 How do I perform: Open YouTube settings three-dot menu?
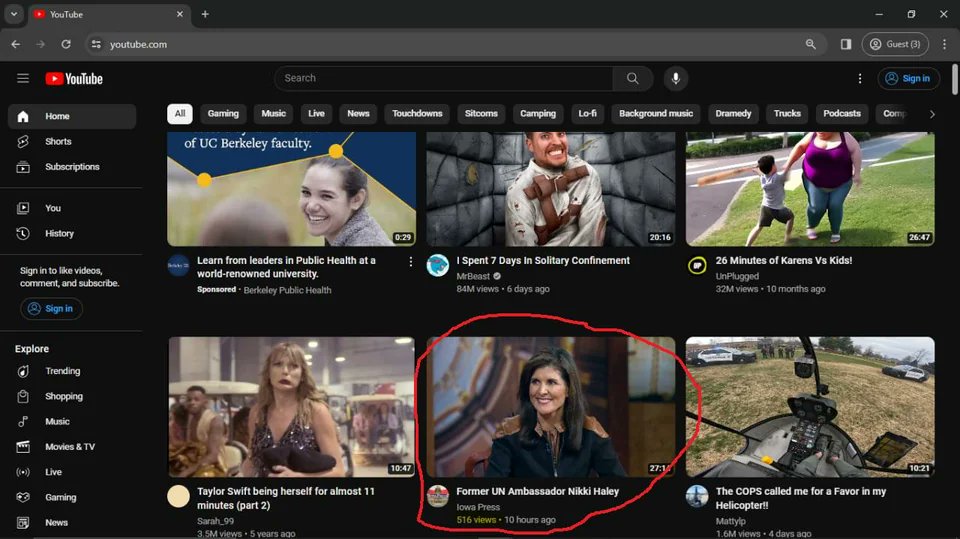coord(860,78)
